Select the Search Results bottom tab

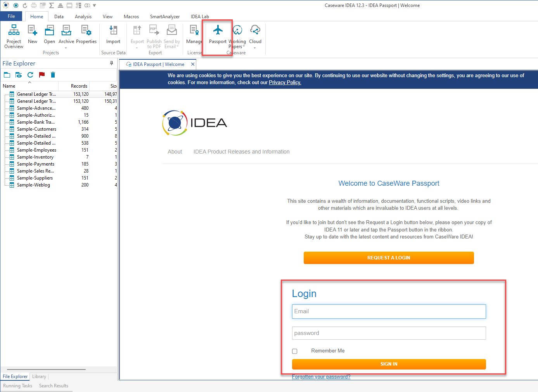[x=54, y=386]
